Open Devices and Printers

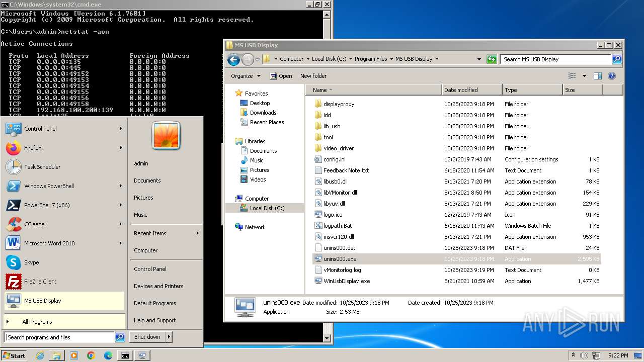click(x=158, y=286)
